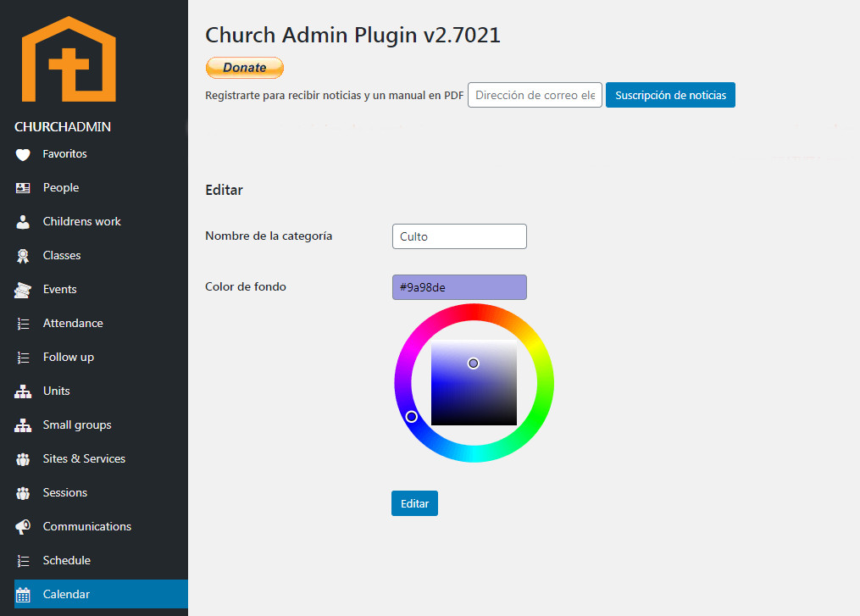Submit the form with Editar button
This screenshot has width=860, height=616.
414,503
